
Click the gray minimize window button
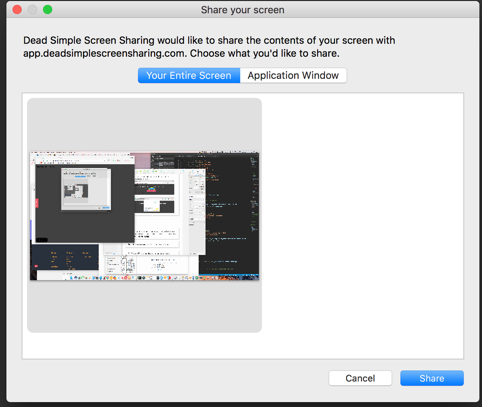[32, 10]
